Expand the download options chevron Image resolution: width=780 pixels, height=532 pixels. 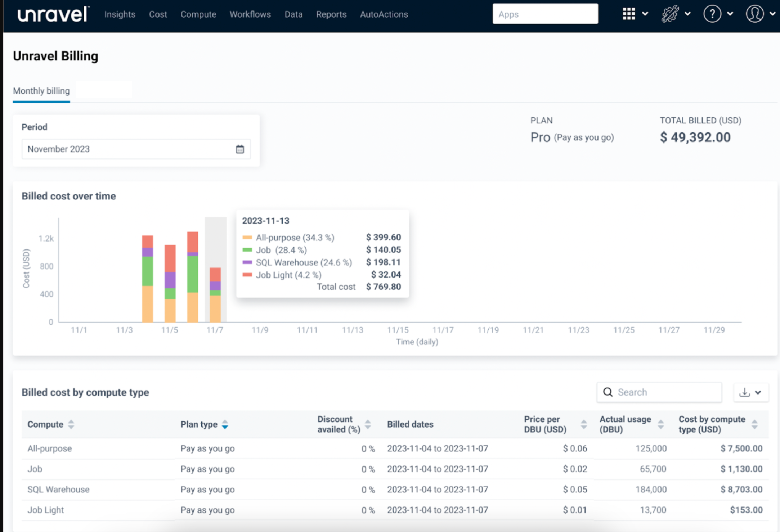(x=758, y=392)
